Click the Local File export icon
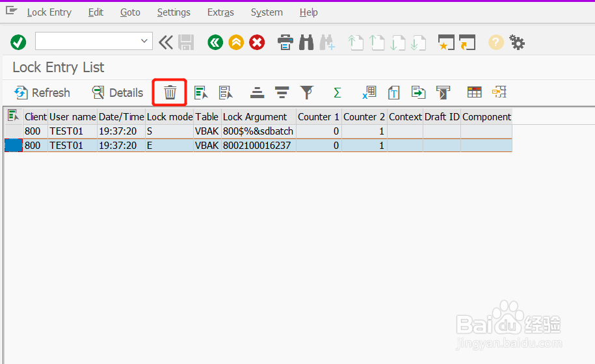Viewport: 595px width, 364px height. pos(418,92)
